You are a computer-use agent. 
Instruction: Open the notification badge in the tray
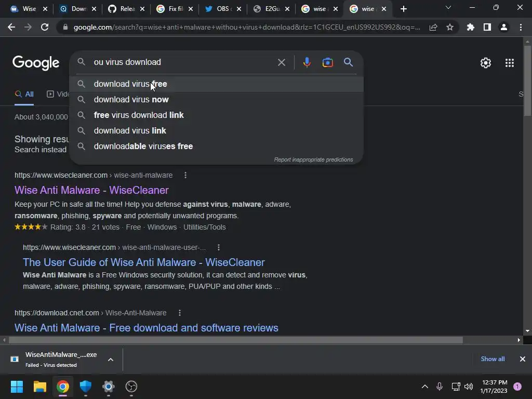pyautogui.click(x=517, y=387)
